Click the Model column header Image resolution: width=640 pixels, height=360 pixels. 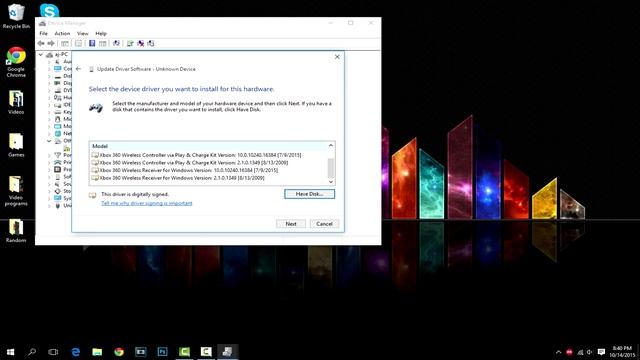(x=209, y=146)
